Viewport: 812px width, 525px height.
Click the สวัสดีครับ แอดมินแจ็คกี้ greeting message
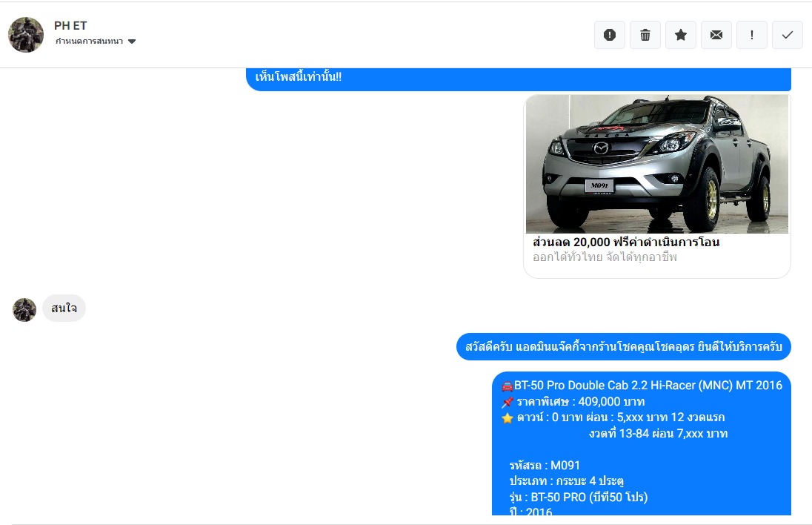tap(624, 347)
